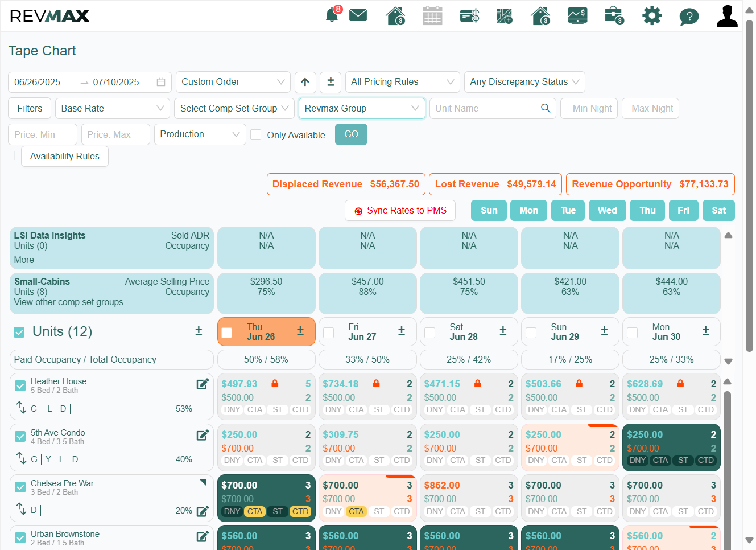
Task: Open the All Pricing Rules dropdown
Action: point(403,82)
